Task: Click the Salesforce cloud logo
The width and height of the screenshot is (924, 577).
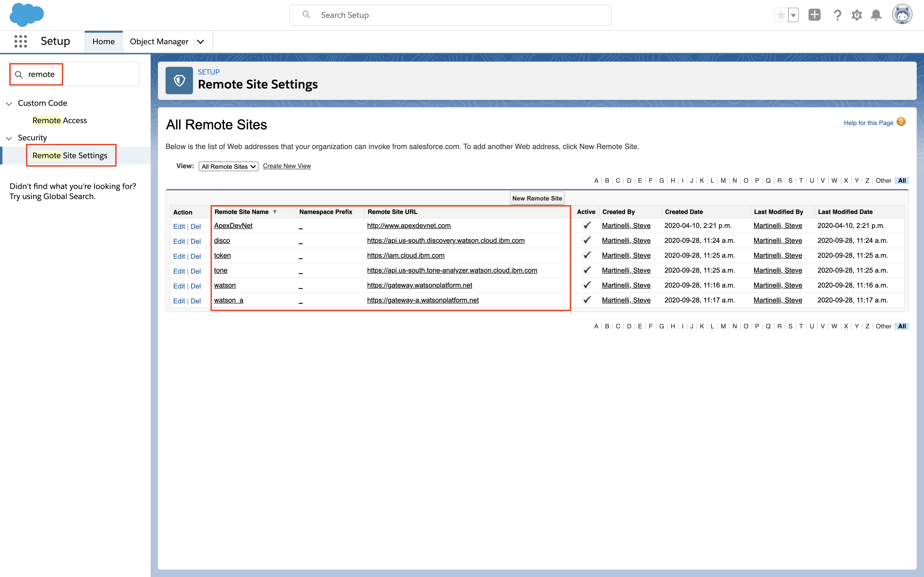Action: coord(26,15)
